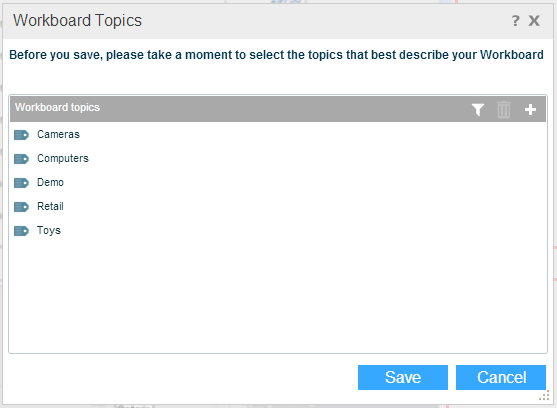Screen dimensions: 557x408
Task: Click the Workboard topics list header
Action: click(278, 109)
